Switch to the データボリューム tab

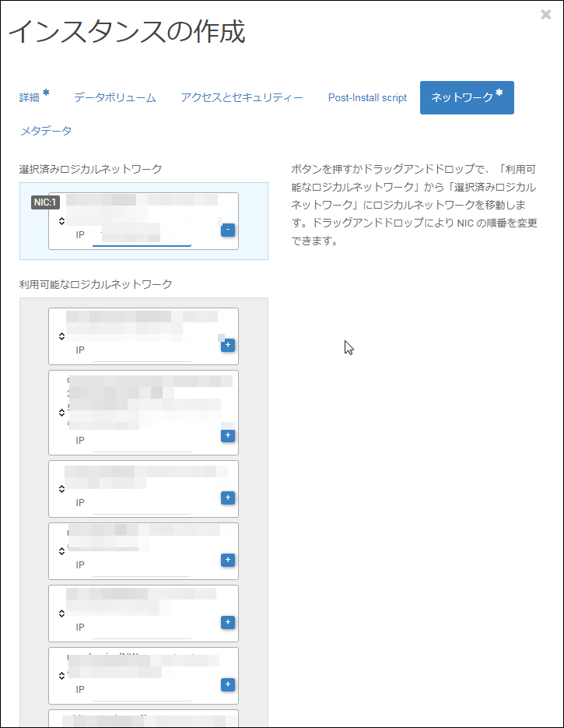115,97
